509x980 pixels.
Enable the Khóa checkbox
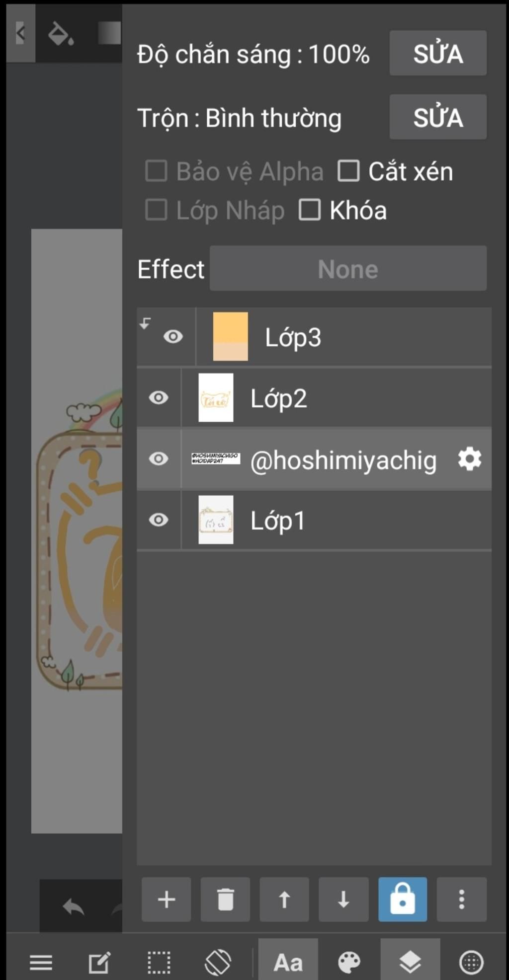tap(309, 210)
